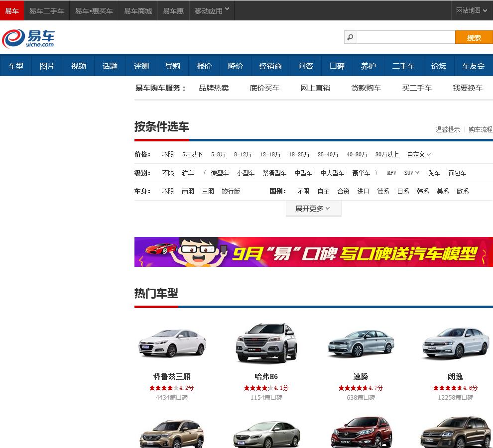Click the 品牌热卖 service link
The image size is (493, 448).
click(214, 88)
